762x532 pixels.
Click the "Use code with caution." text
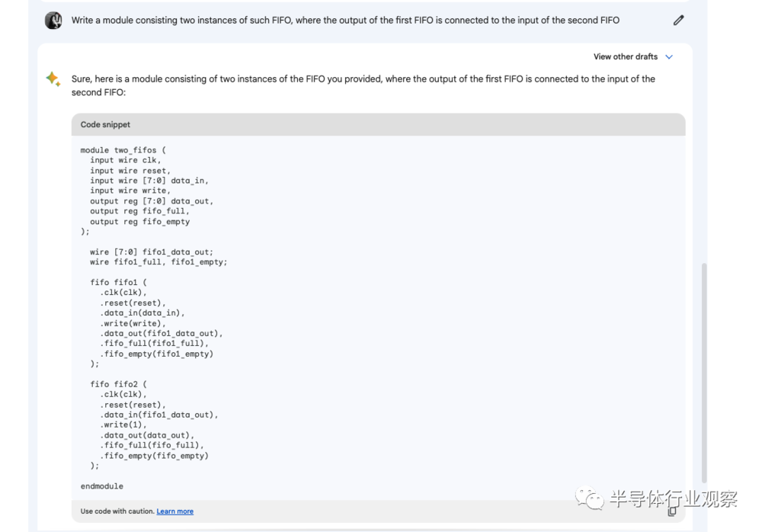point(117,511)
